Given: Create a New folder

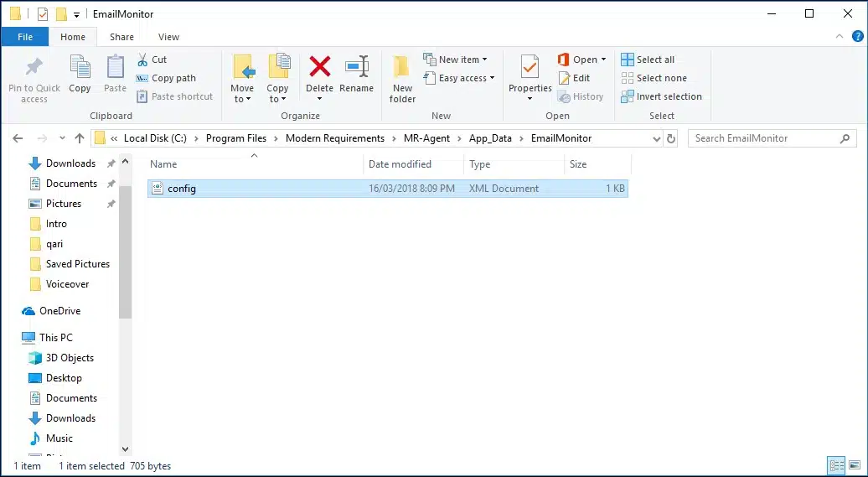Looking at the screenshot, I should [402, 77].
